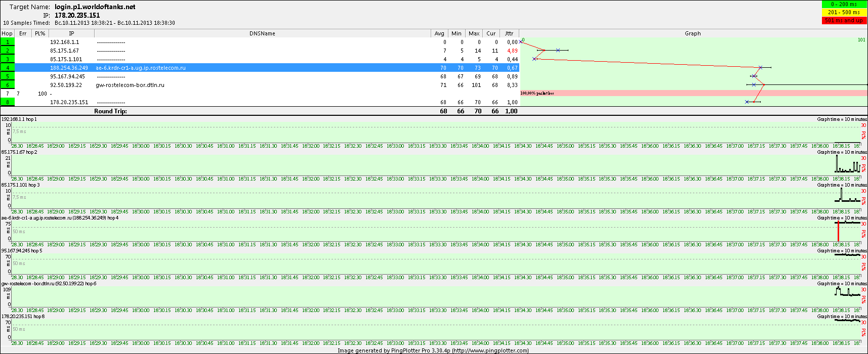Click the DNSName column header
This screenshot has width=868, height=354.
pyautogui.click(x=262, y=33)
